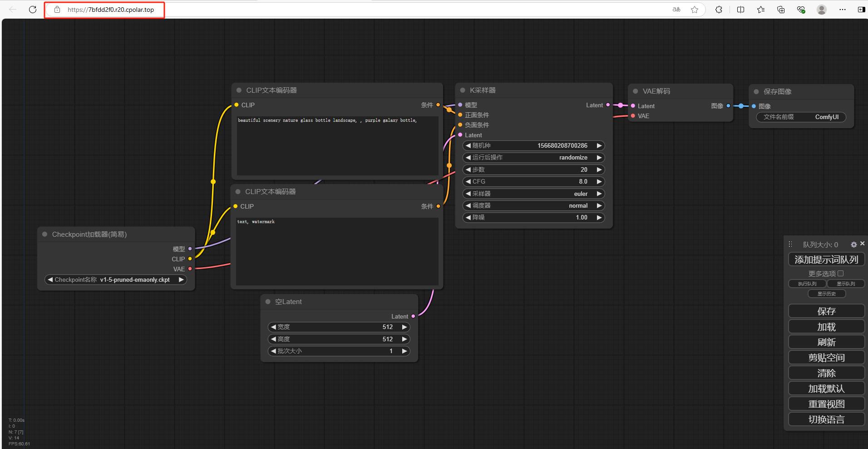Open queue panel settings gear
Viewport: 868px width, 449px height.
coord(853,244)
